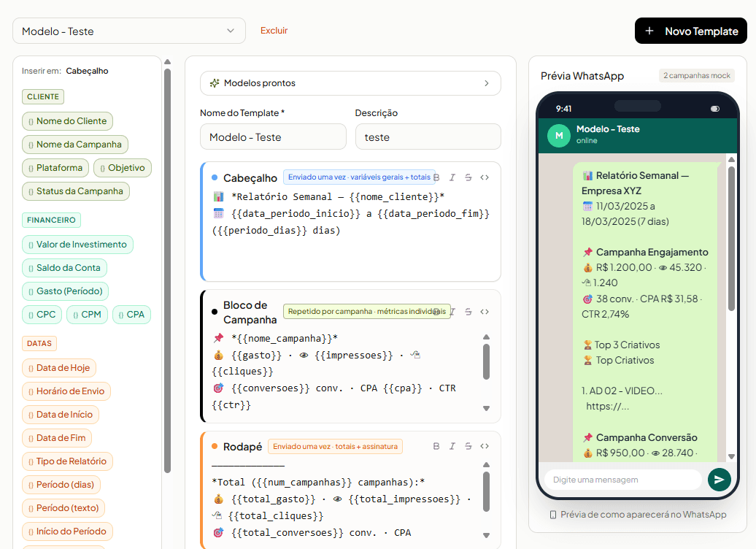Edit the Nome do Template field

click(x=273, y=137)
